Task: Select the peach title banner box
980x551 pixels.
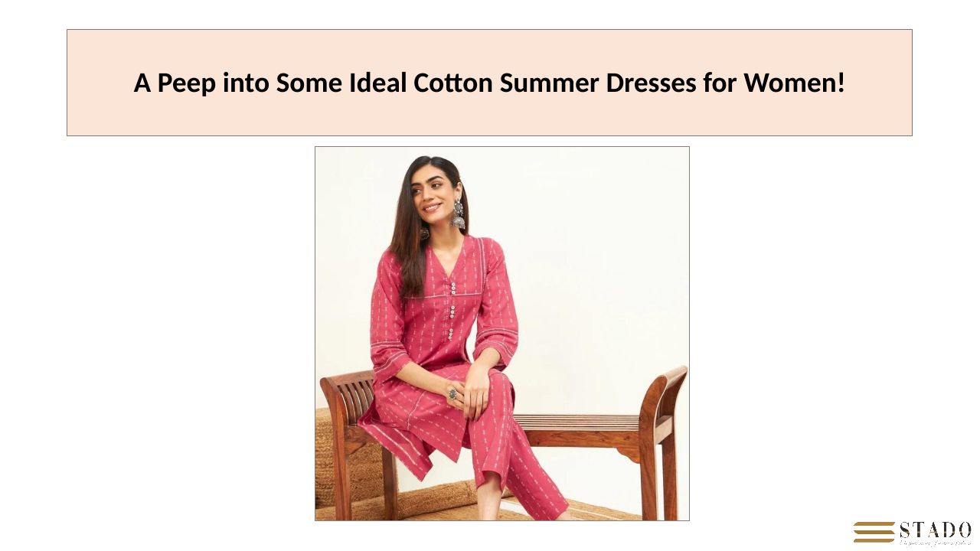Action: pos(489,83)
